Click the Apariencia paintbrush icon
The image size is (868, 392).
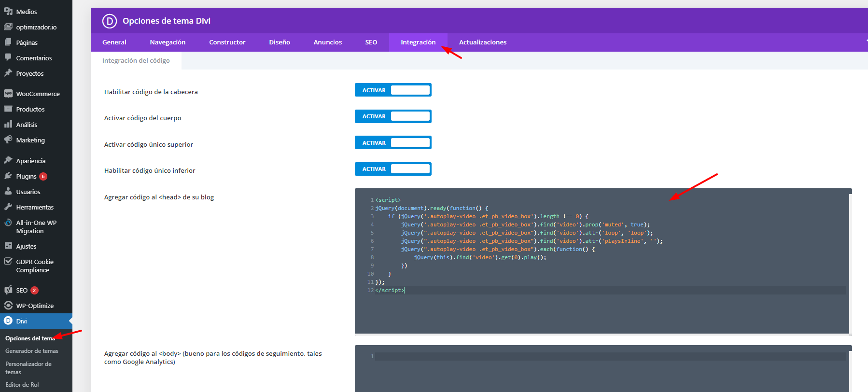[x=8, y=160]
